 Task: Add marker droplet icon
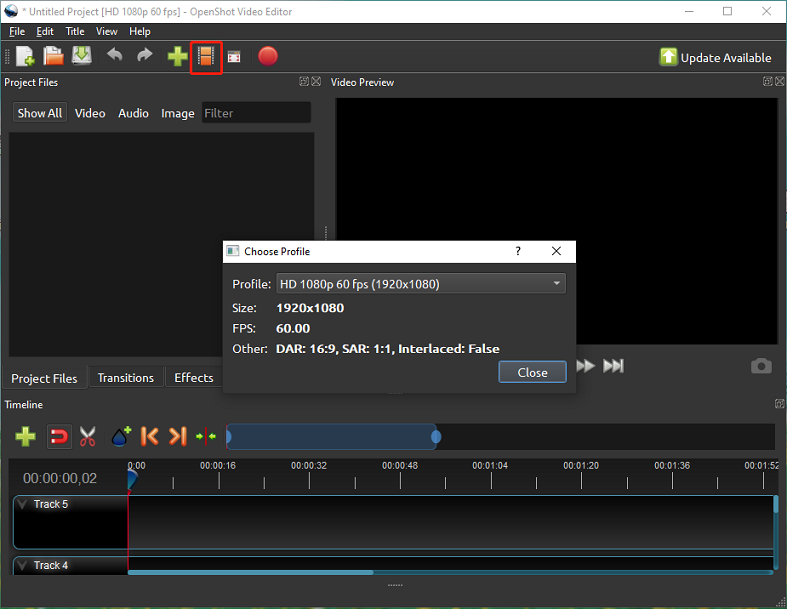pos(120,436)
